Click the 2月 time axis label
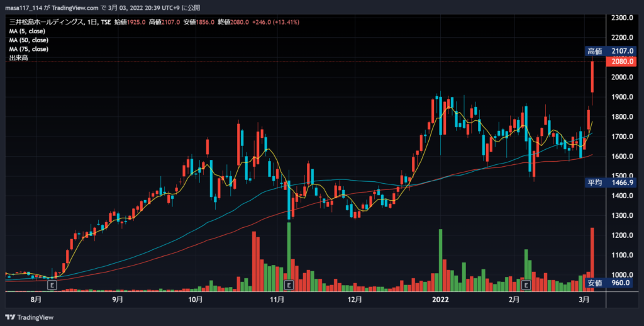 [513, 300]
